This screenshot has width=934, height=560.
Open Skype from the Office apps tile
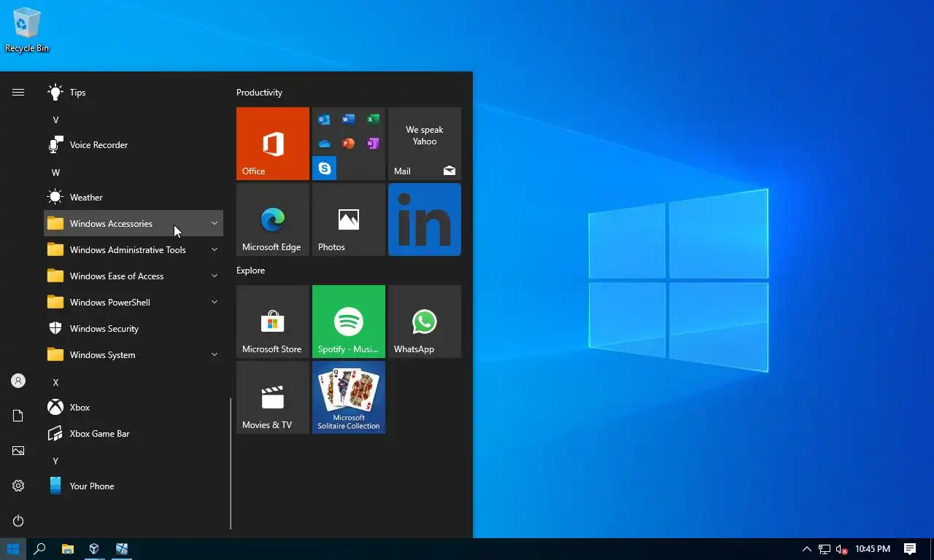pos(324,168)
